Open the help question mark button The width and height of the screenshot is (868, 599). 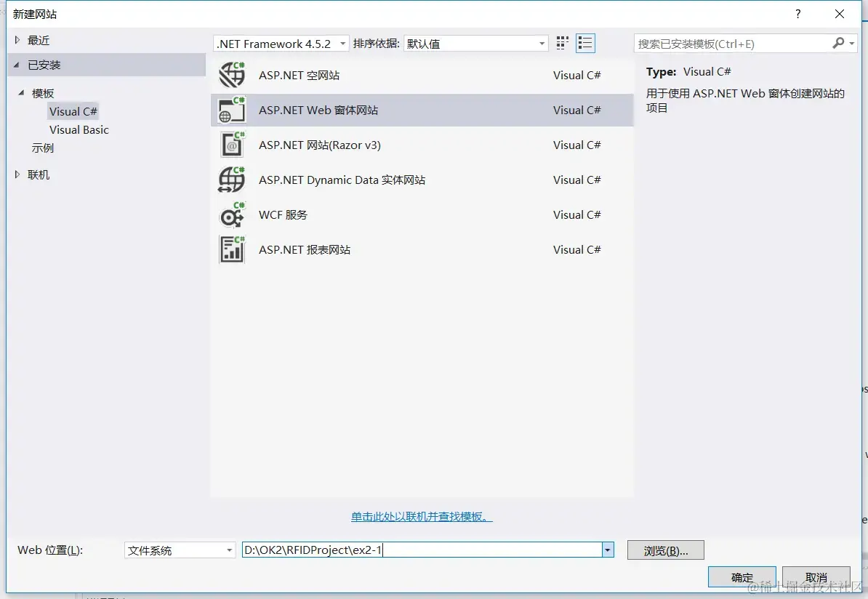point(797,14)
